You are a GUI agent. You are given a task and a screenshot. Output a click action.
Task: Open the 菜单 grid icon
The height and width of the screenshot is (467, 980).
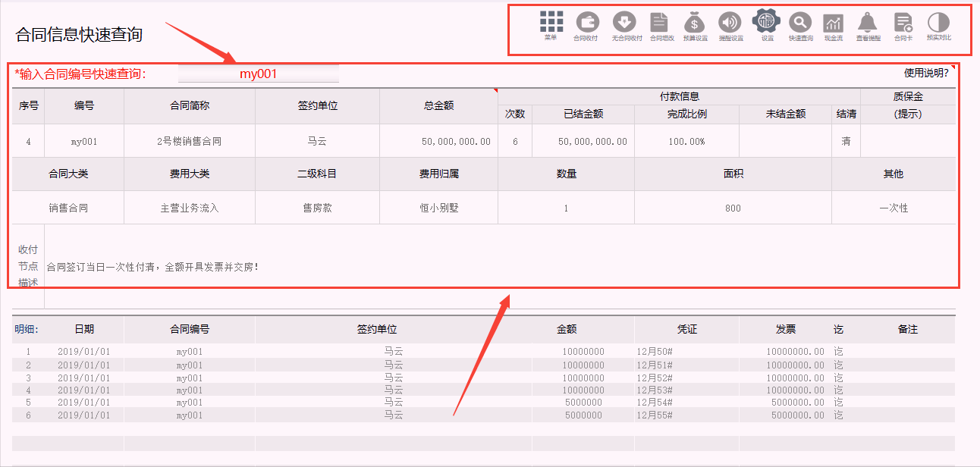point(550,21)
